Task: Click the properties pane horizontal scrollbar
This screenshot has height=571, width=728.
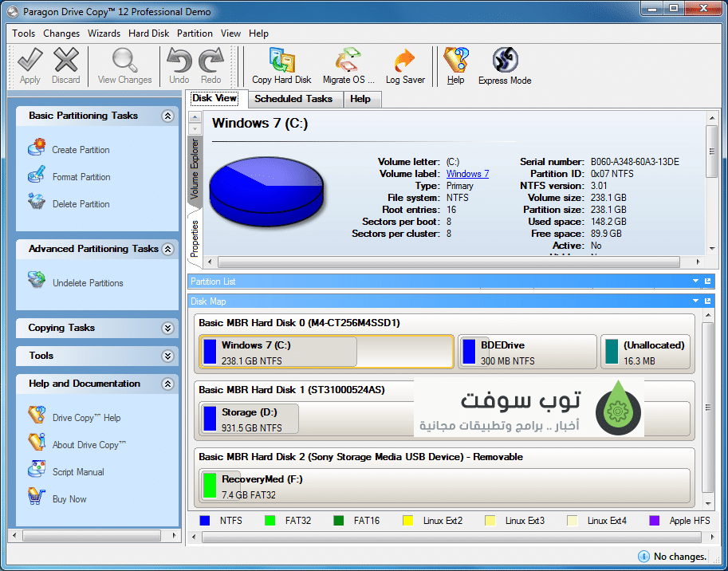Action: [448, 262]
